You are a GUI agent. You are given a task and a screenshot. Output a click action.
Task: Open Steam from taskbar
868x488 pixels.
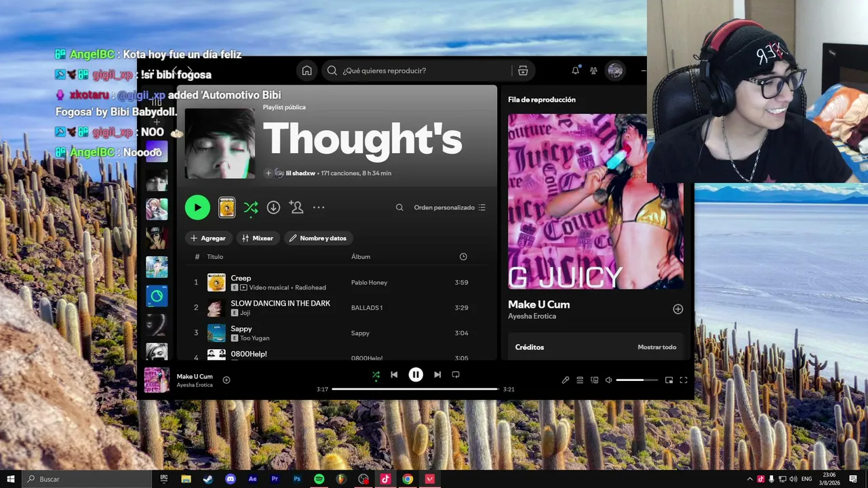point(208,479)
